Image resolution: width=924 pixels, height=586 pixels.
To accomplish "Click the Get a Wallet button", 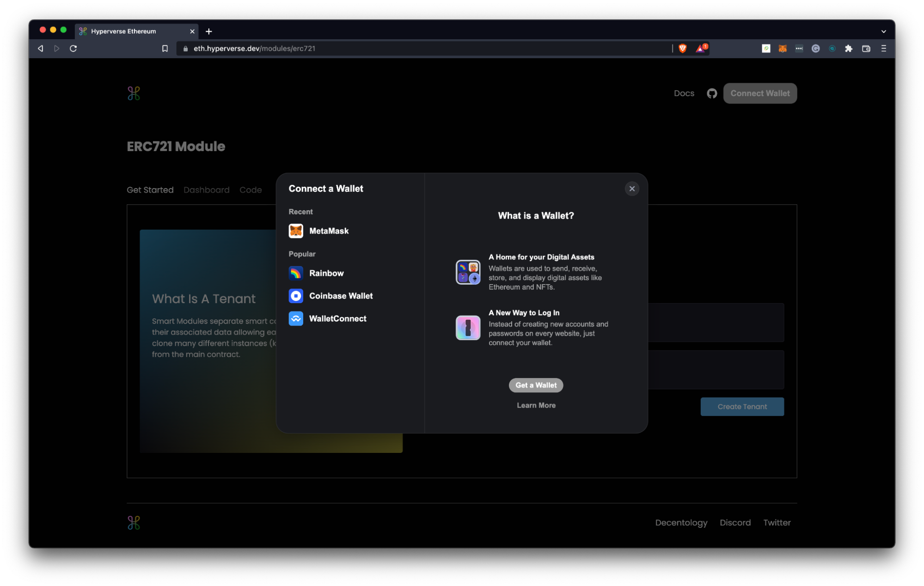I will point(535,385).
